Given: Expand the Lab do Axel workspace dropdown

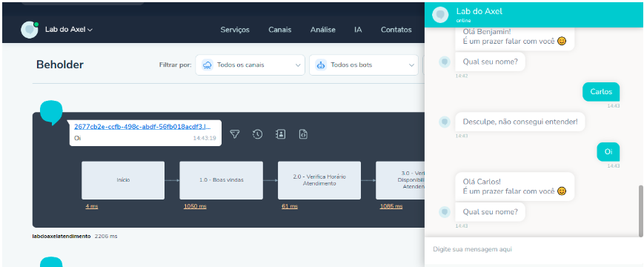Looking at the screenshot, I should tap(69, 30).
